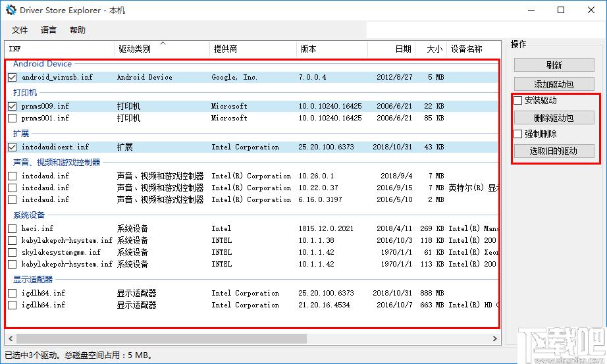Maximize the Driver Store Explorer window
This screenshot has height=364, width=607.
tap(561, 10)
